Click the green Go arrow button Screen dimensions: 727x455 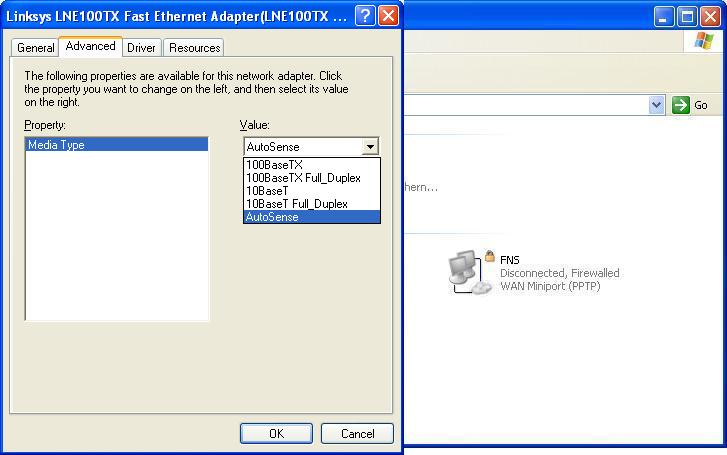pyautogui.click(x=681, y=105)
